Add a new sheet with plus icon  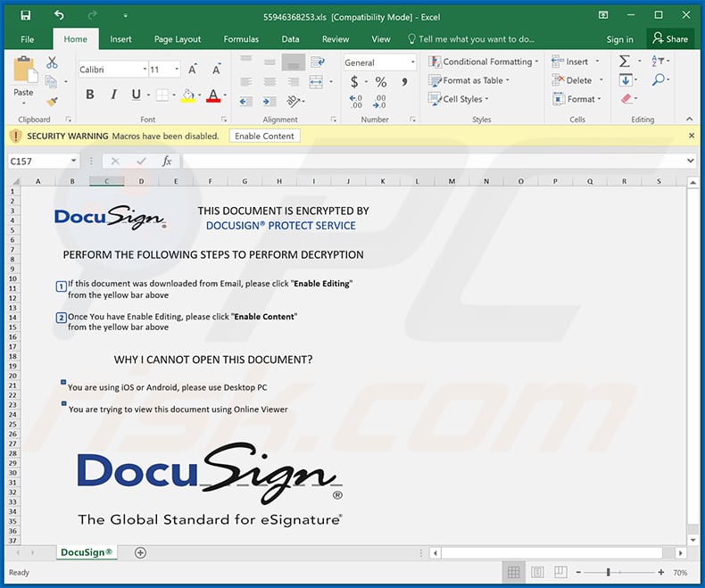140,553
